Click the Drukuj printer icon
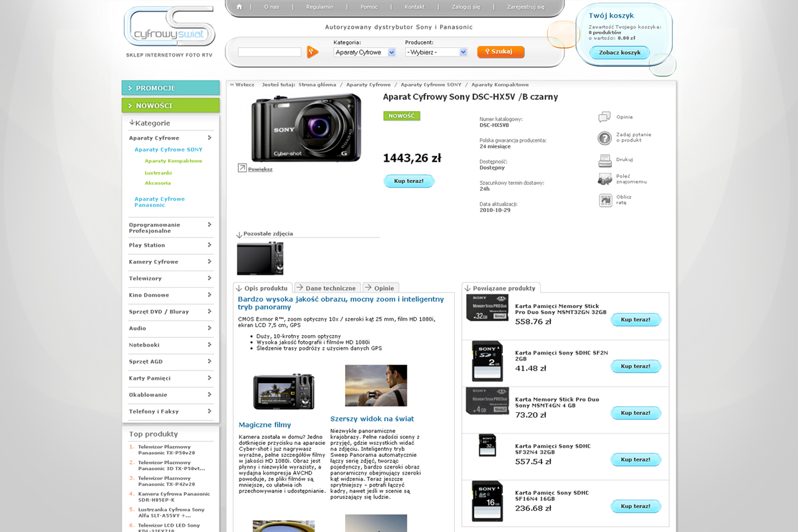 coord(604,160)
